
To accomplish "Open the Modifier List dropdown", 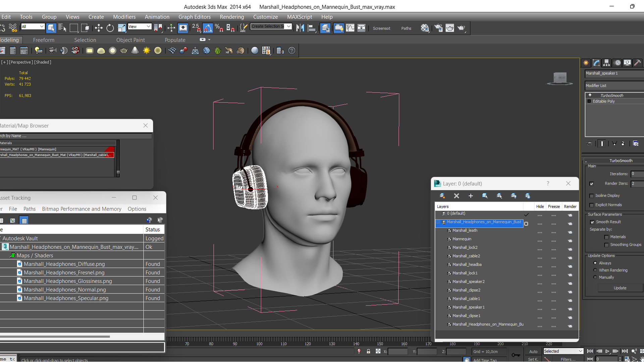I will (614, 85).
